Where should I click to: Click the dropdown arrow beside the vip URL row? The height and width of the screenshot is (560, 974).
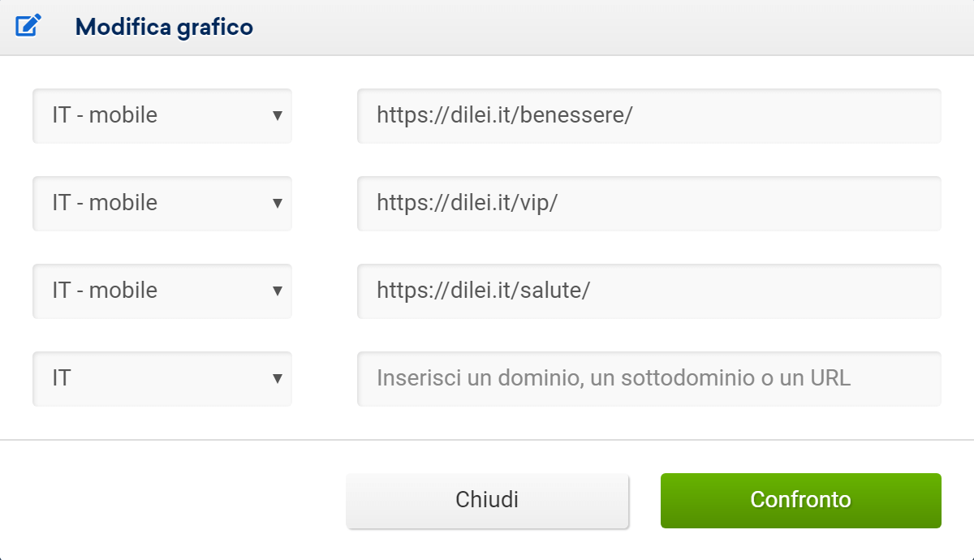(278, 203)
